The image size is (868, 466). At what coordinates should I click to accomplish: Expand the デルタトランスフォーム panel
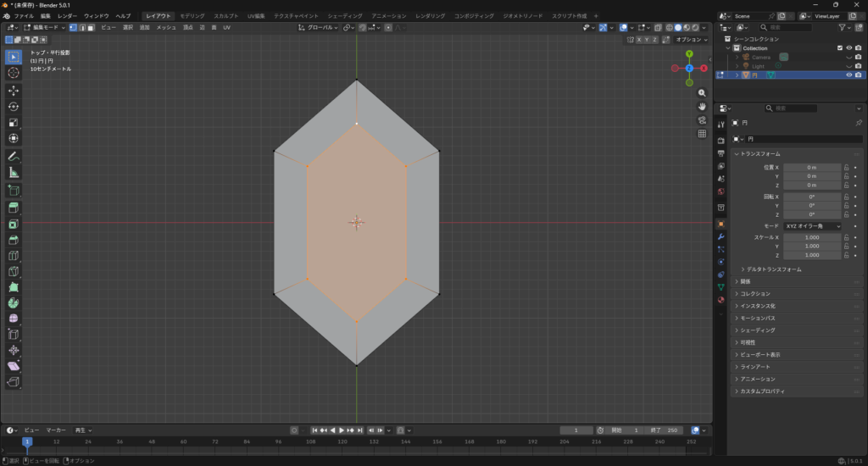tap(771, 269)
